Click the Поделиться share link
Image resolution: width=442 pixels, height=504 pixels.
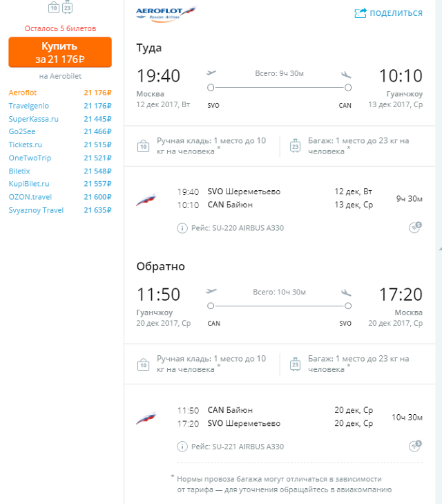click(396, 13)
